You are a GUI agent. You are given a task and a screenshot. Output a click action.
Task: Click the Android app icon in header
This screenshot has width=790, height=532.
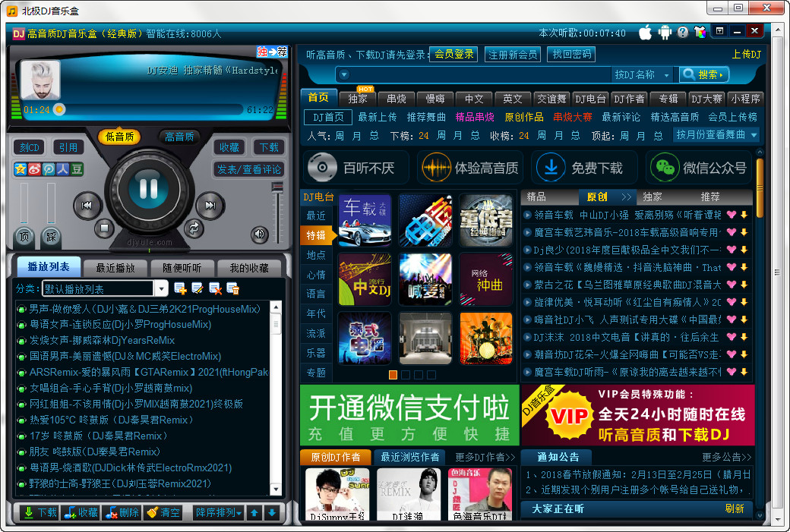tap(665, 33)
